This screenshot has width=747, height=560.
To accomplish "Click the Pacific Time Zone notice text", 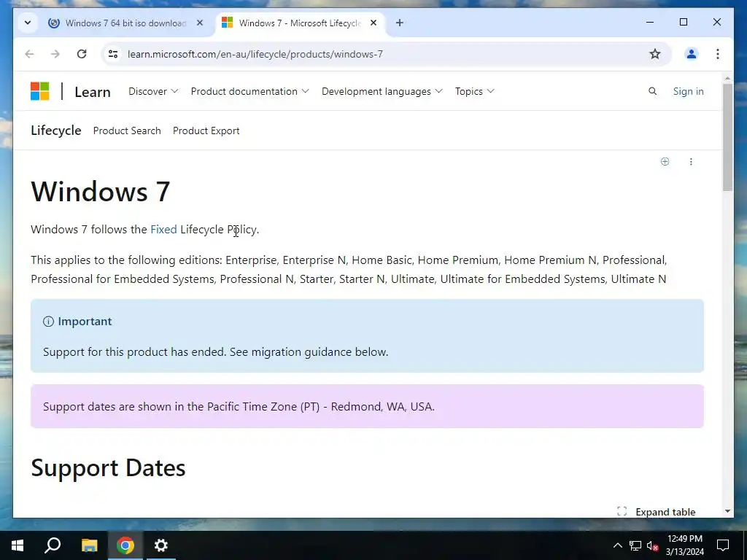I will click(x=239, y=407).
